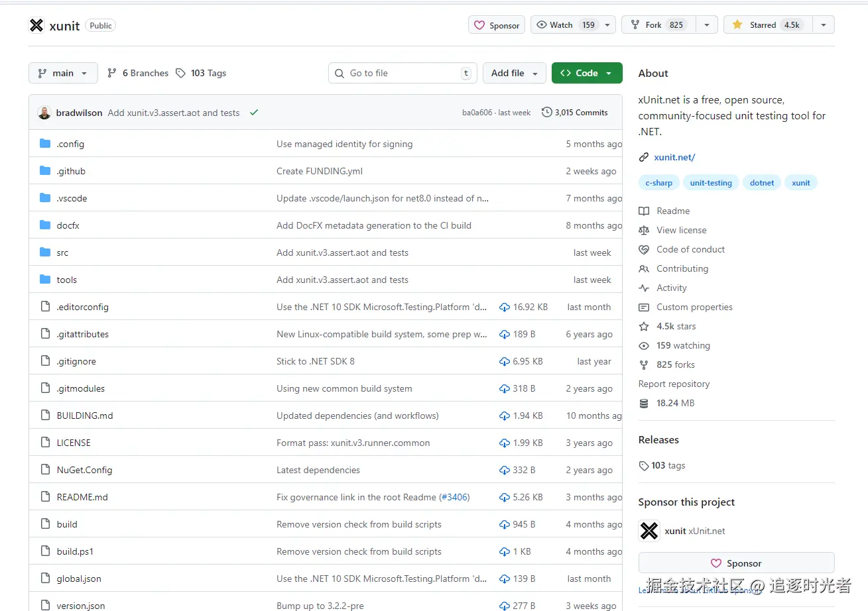Click the .vscode folder icon
This screenshot has height=611, width=868.
point(45,198)
